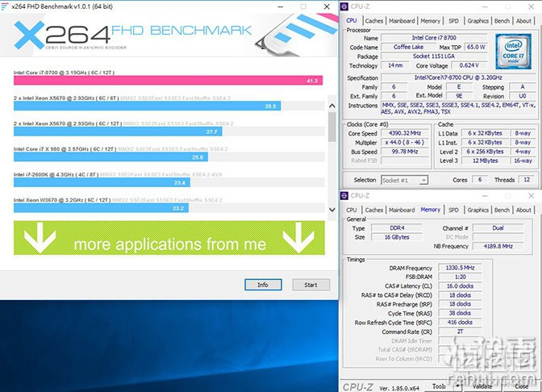Switch to SPD tab in lower CPU-Z window
The height and width of the screenshot is (392, 542).
[x=453, y=210]
